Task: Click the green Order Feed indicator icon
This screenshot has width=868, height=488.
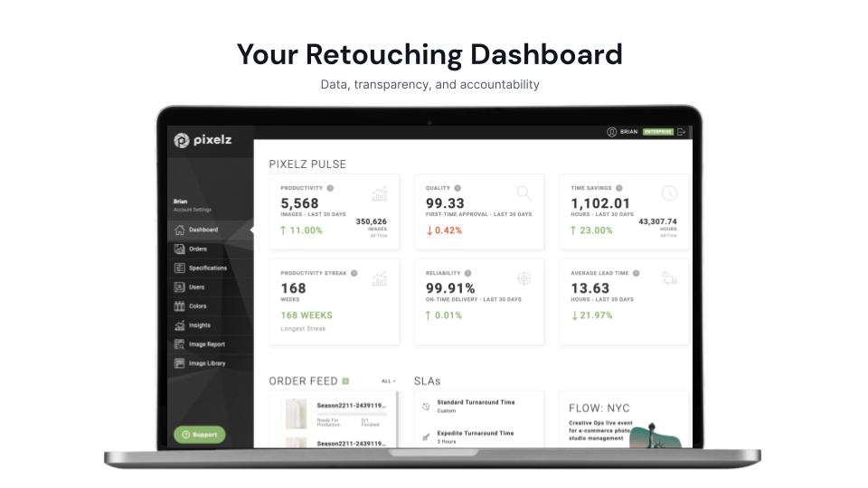Action: coord(345,381)
